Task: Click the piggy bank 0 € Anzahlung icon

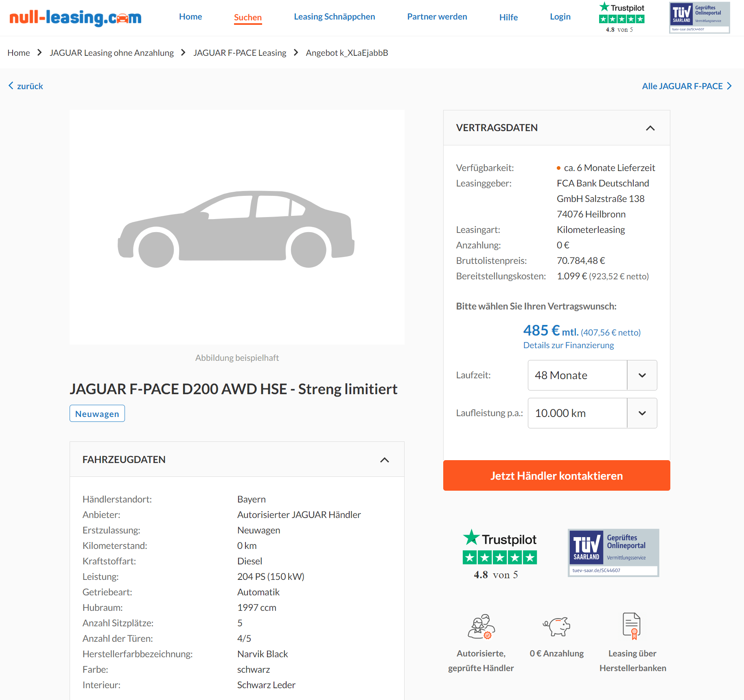Action: [556, 626]
